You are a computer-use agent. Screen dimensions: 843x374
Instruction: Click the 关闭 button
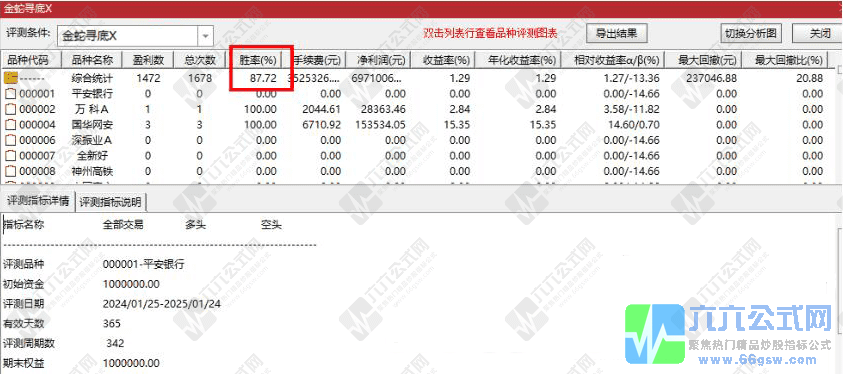(x=820, y=33)
